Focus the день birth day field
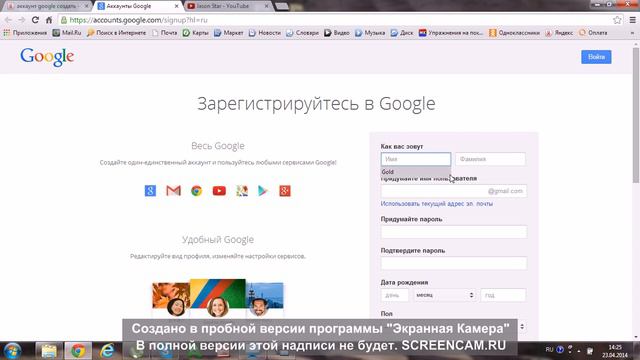Viewport: 640px width, 360px height. coord(394,295)
